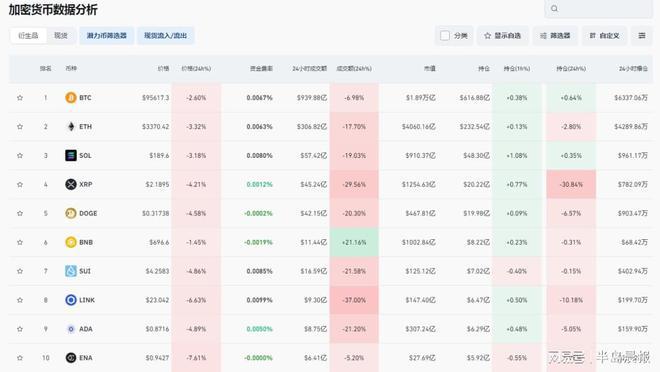Open the hamburger menu icon
The width and height of the screenshot is (660, 372).
[641, 36]
